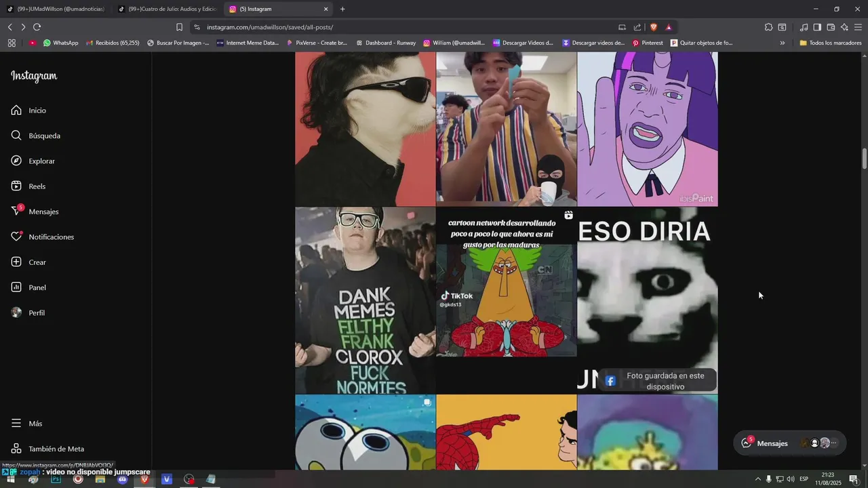Open a new browser tab
The height and width of the screenshot is (488, 868).
(x=342, y=9)
